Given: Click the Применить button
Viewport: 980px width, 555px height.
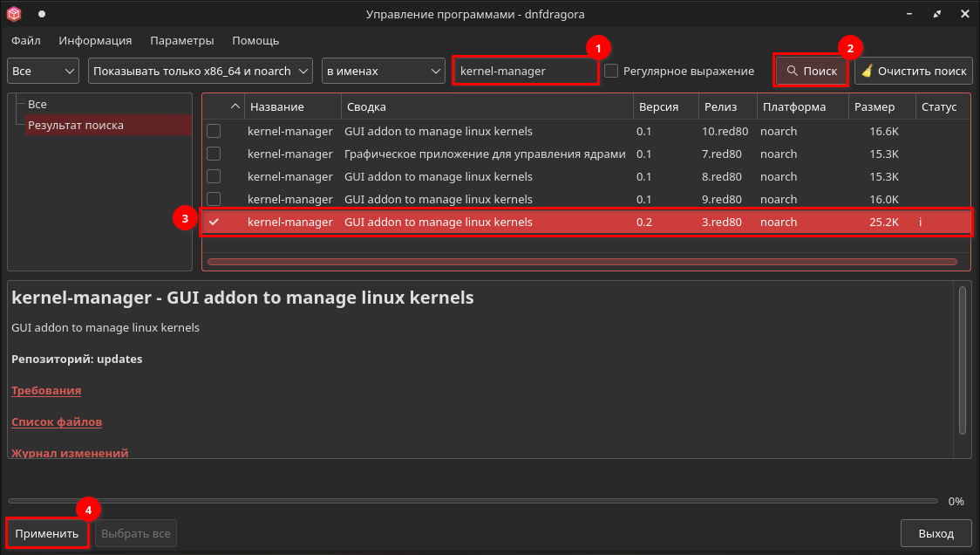Looking at the screenshot, I should click(47, 533).
